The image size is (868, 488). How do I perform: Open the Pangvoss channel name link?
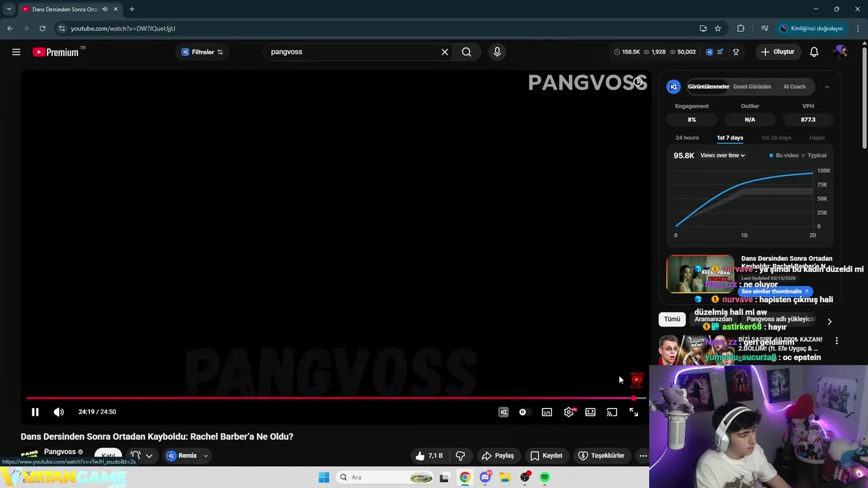60,452
